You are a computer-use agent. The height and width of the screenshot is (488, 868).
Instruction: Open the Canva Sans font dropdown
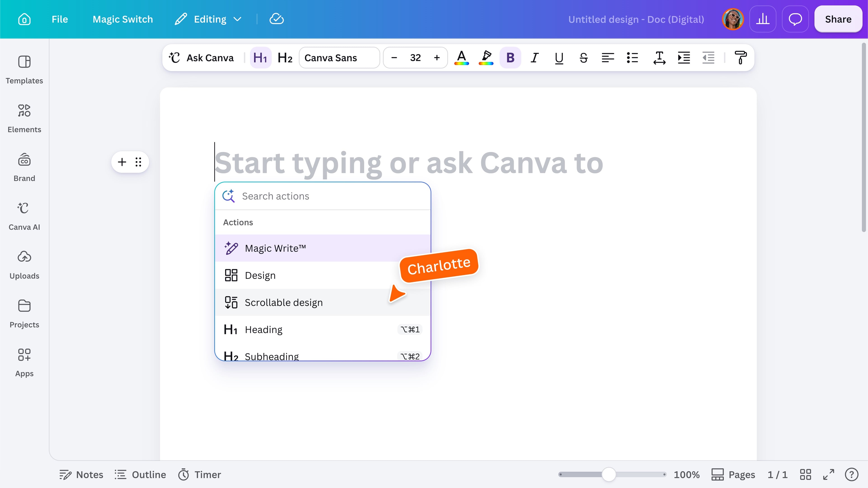pyautogui.click(x=339, y=58)
